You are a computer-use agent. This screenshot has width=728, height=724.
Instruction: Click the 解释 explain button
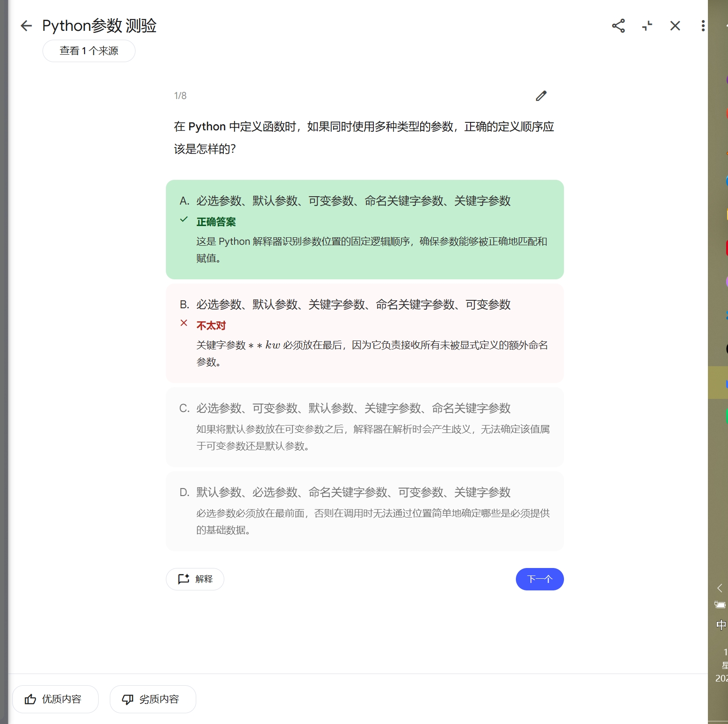(195, 579)
